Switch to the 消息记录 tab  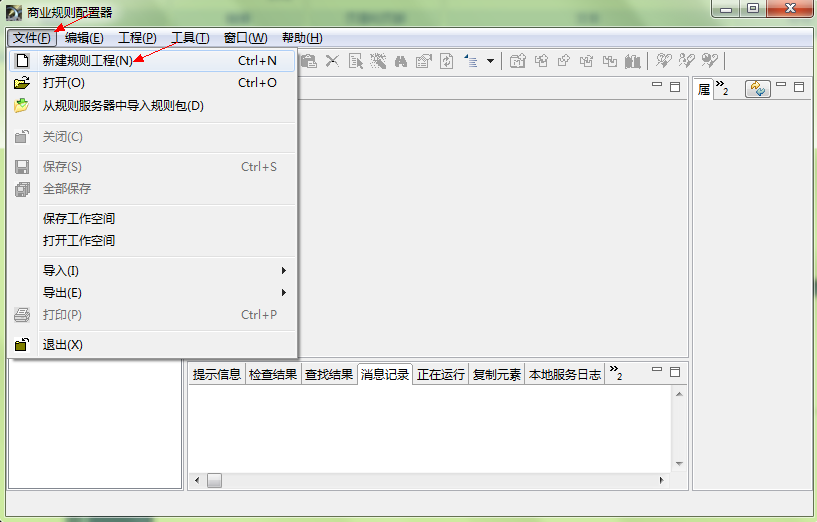pyautogui.click(x=385, y=375)
